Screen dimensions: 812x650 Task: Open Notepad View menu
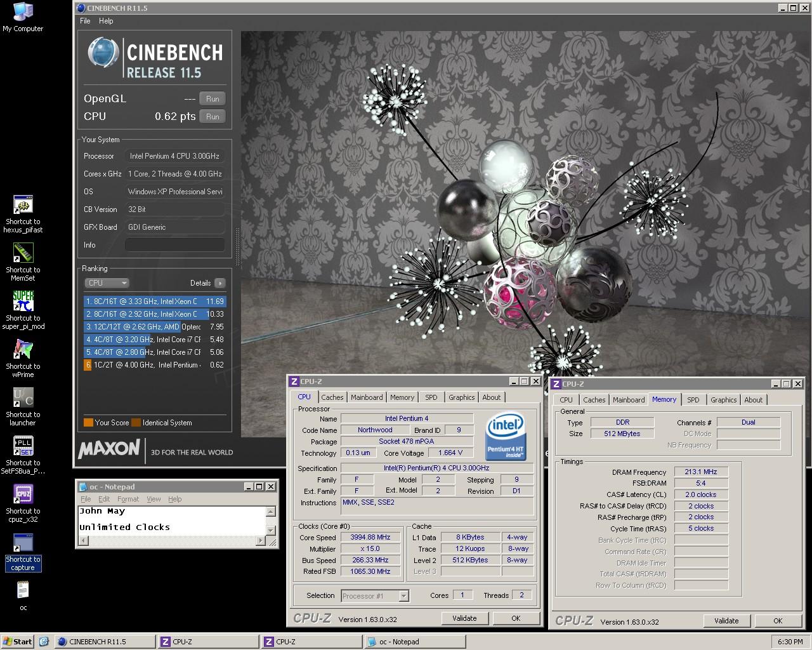(x=154, y=499)
